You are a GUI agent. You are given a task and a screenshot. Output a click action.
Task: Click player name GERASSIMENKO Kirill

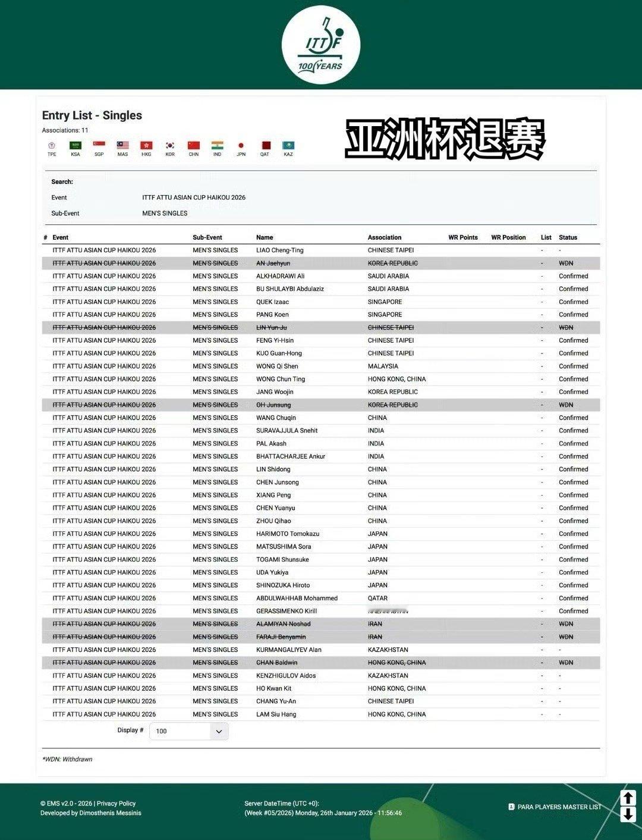(x=287, y=611)
